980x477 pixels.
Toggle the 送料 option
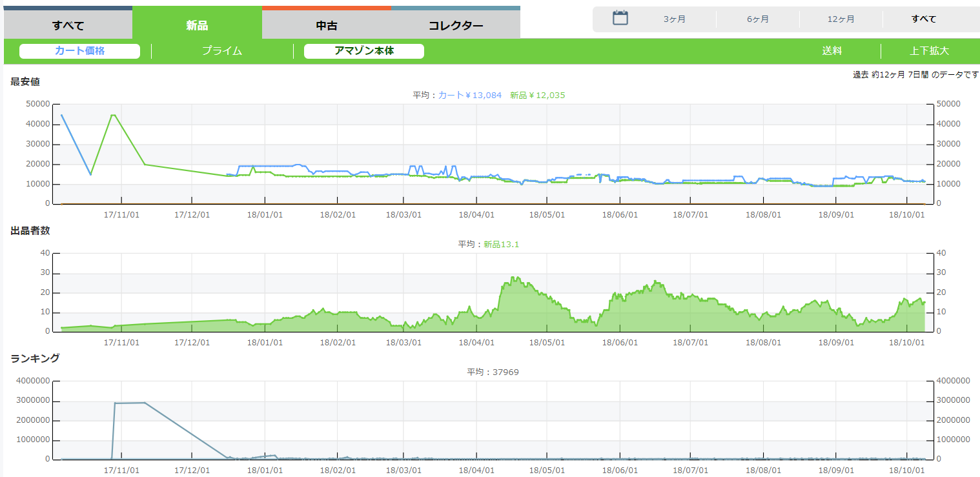pyautogui.click(x=832, y=51)
